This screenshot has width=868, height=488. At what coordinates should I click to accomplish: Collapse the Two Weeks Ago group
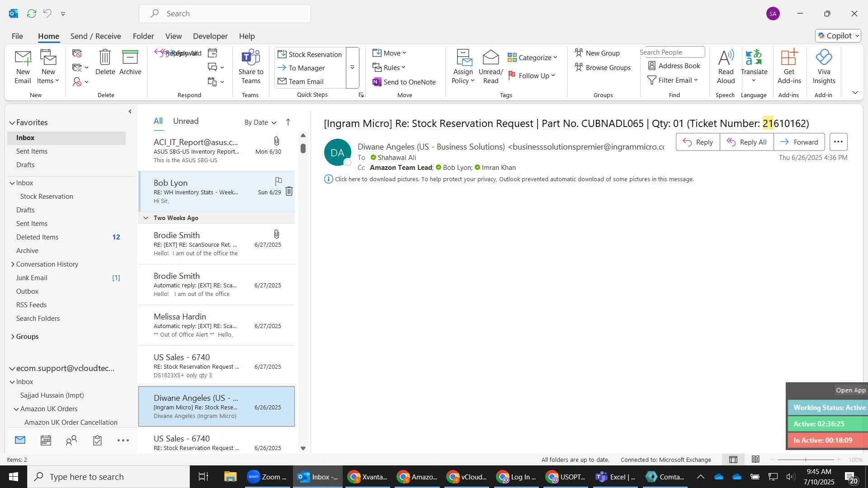pyautogui.click(x=146, y=218)
